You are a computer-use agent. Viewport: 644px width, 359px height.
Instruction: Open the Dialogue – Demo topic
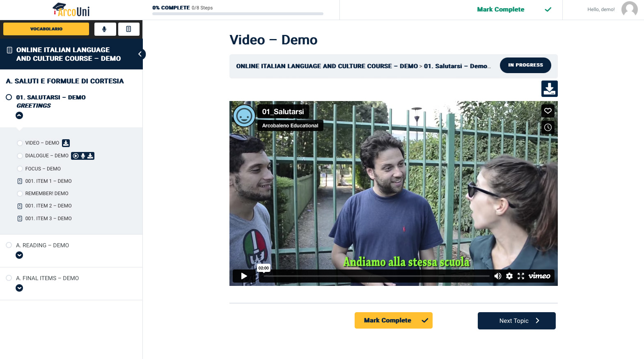(x=47, y=156)
